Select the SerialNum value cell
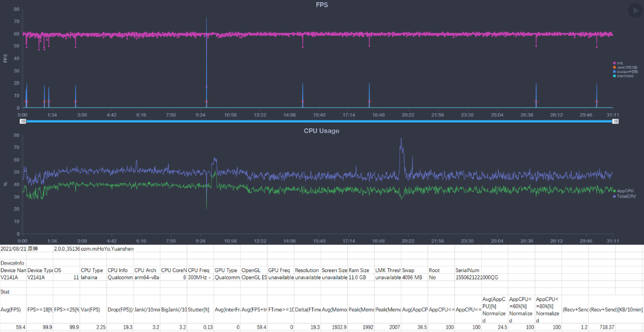Viewport: 644px width, 332px height. pyautogui.click(x=477, y=278)
